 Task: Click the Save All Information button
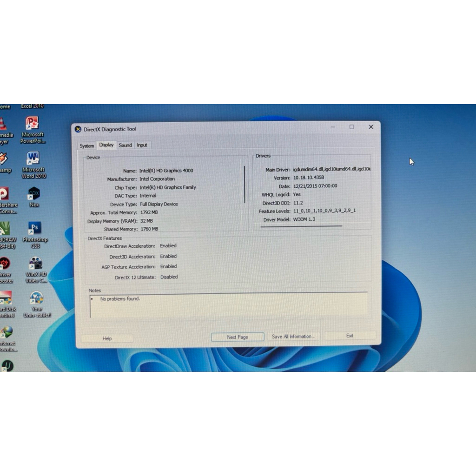point(293,337)
